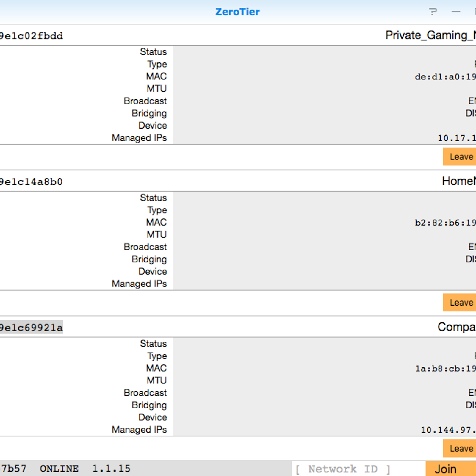The width and height of the screenshot is (476, 476).
Task: Select highlighted network ID 9e1c69921a
Action: (x=31, y=328)
